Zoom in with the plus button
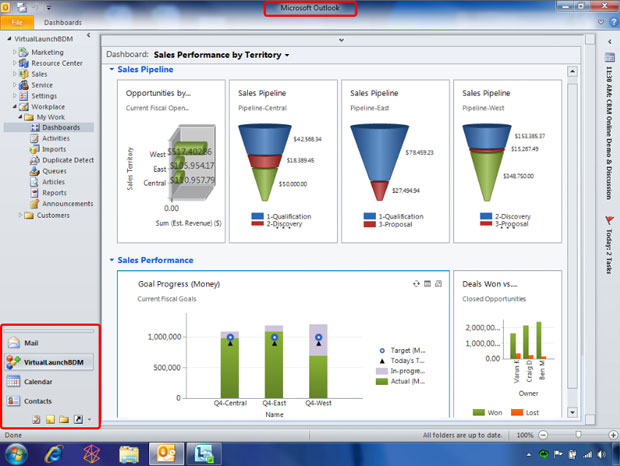 coord(613,435)
